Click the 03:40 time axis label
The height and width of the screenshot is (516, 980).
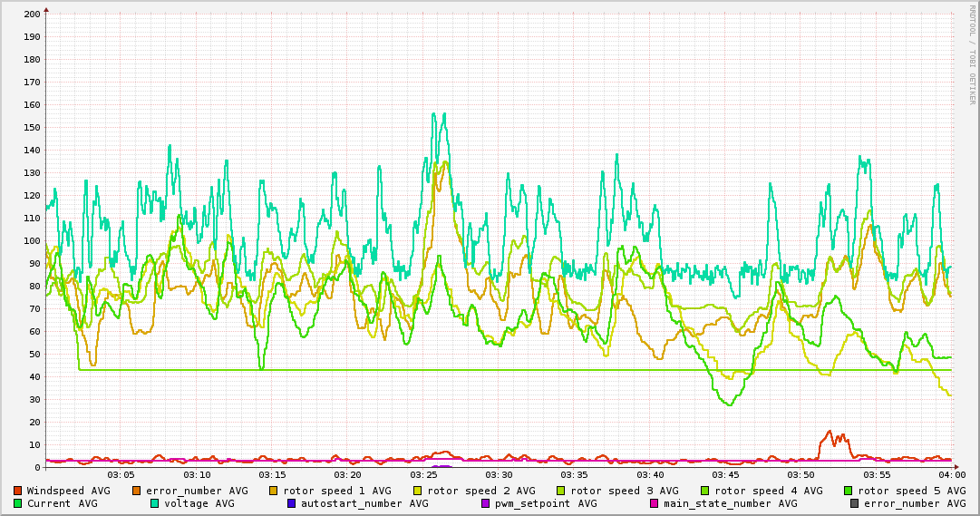point(650,475)
